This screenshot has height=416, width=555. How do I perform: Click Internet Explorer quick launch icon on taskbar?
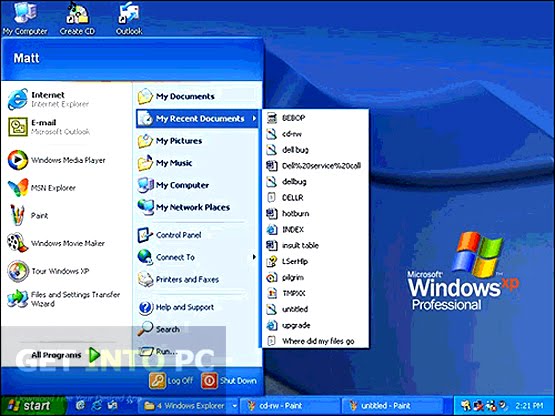(97, 405)
